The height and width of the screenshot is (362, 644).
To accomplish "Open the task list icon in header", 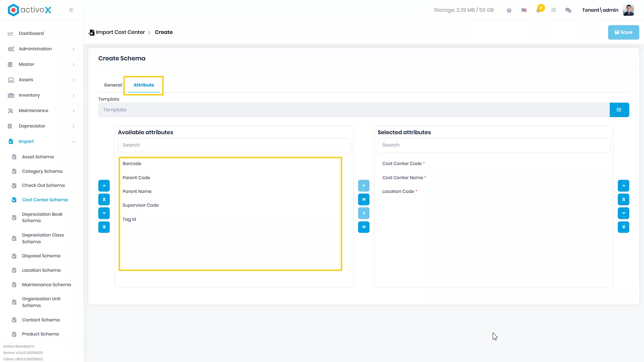I will pyautogui.click(x=554, y=10).
